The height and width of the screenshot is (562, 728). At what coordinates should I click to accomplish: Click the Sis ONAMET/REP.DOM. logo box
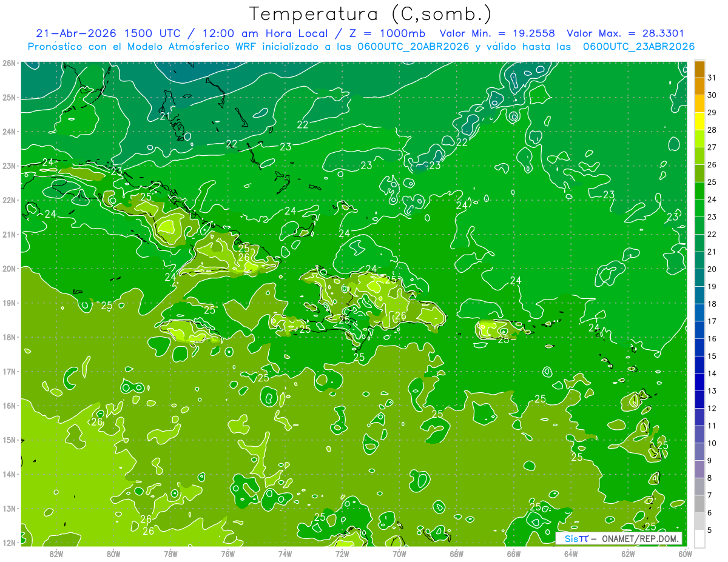click(619, 538)
